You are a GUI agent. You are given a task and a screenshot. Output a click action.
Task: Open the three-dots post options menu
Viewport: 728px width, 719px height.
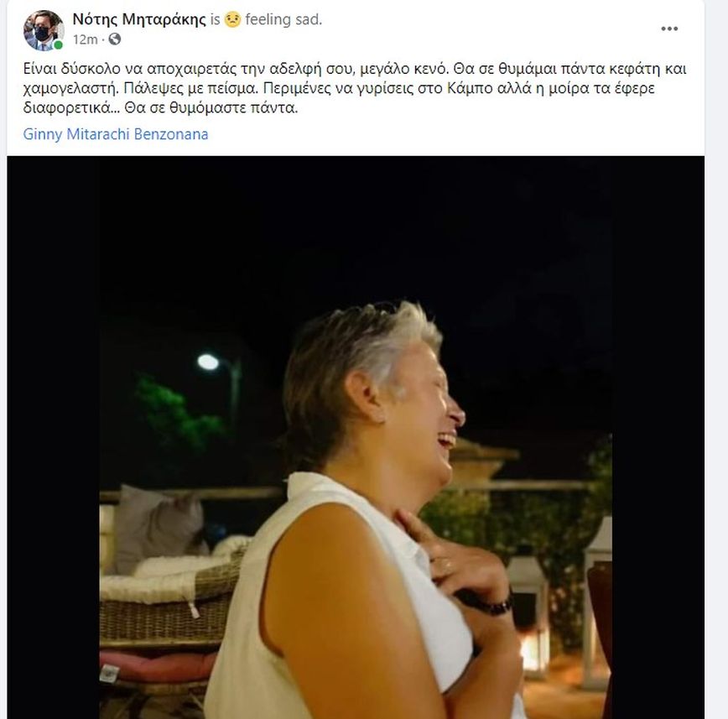(668, 29)
